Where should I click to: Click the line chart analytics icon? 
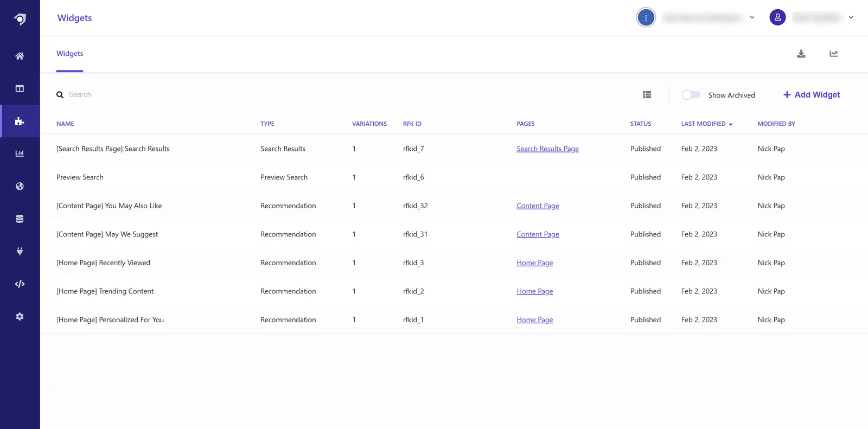(834, 54)
